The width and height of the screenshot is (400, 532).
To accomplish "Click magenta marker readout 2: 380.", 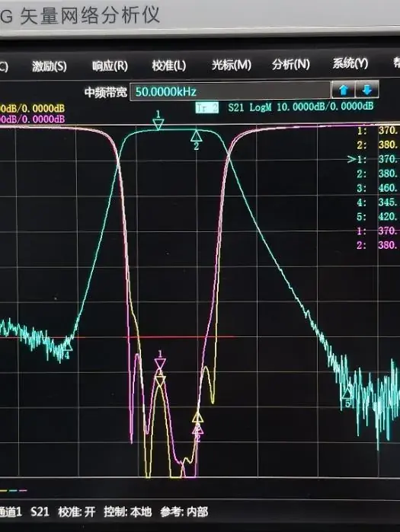I will pyautogui.click(x=378, y=245).
